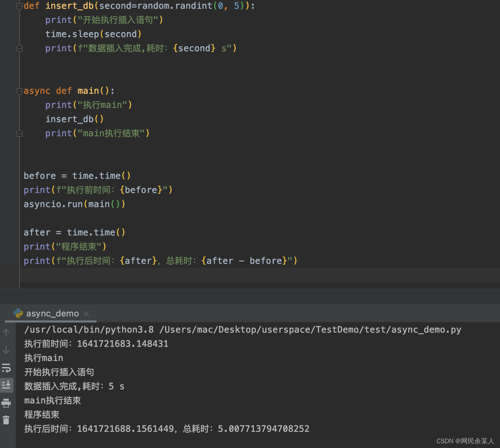This screenshot has height=448, width=500.
Task: Click the empty highlighted caret line in editor
Action: tap(260, 275)
